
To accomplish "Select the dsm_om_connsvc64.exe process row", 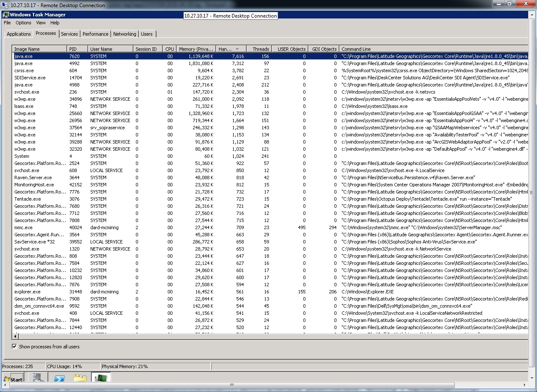I will coord(270,306).
